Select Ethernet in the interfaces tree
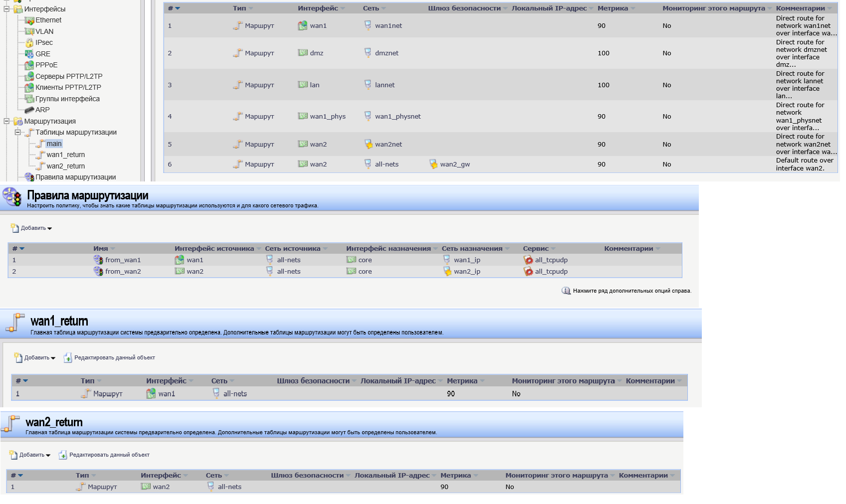This screenshot has width=846, height=504. pos(48,20)
